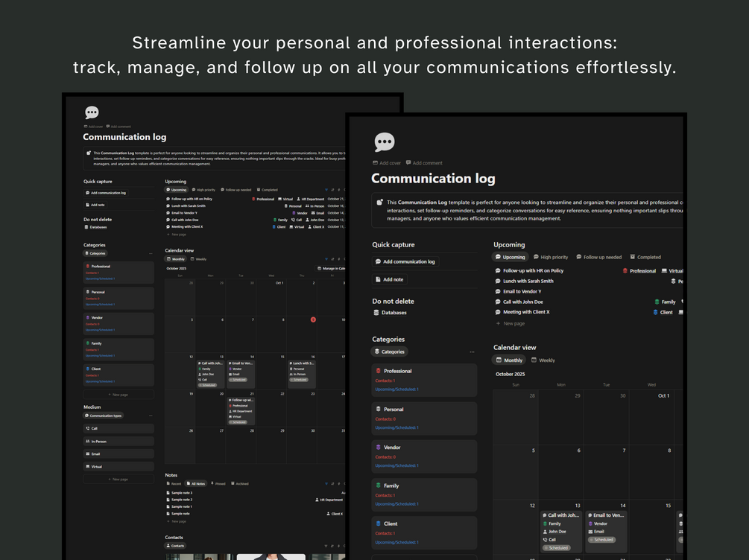
Task: Open the Vendor category card on the back page
Action: click(x=118, y=324)
